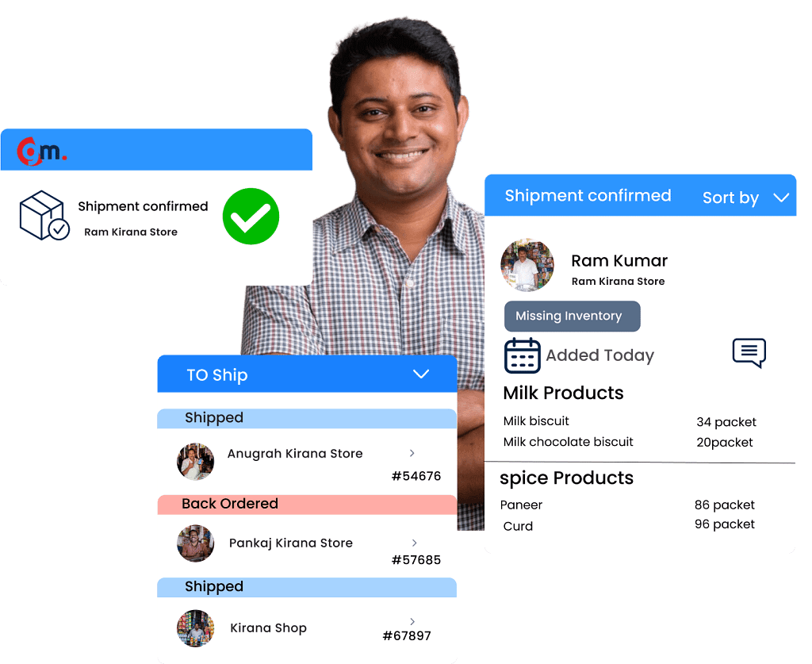
Task: Expand the Sort by dropdown
Action: pos(744,197)
